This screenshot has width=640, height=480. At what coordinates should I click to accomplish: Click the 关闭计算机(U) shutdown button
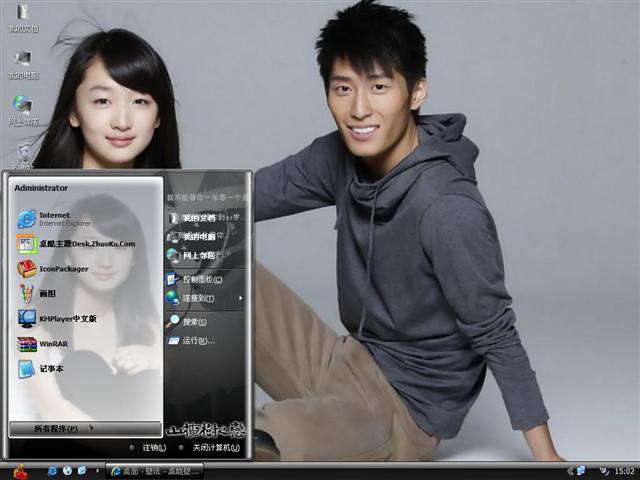click(x=212, y=447)
